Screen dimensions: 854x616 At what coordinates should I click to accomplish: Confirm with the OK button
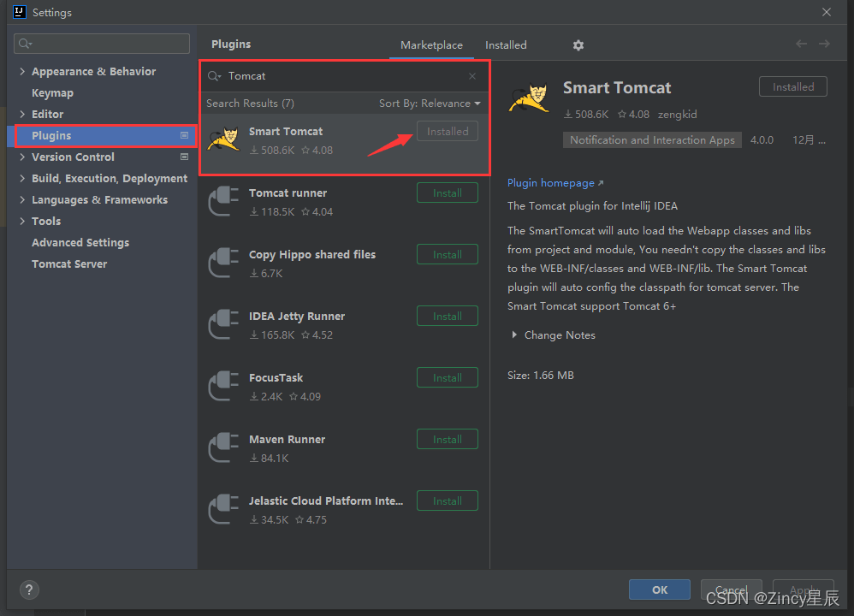[x=660, y=589]
